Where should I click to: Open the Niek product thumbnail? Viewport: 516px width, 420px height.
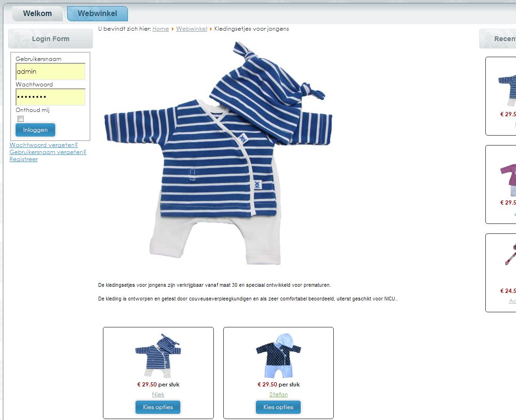tap(158, 356)
